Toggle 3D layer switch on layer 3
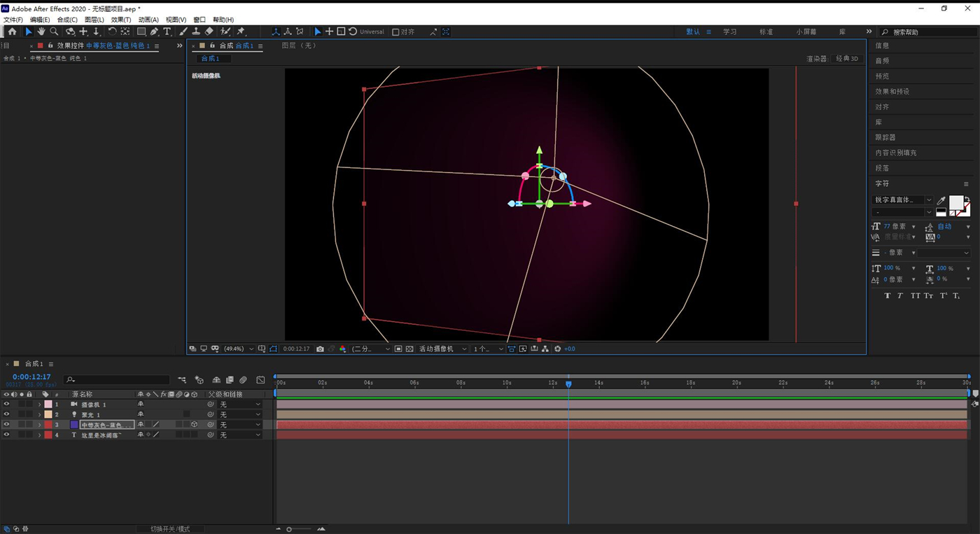The image size is (980, 534). point(194,425)
